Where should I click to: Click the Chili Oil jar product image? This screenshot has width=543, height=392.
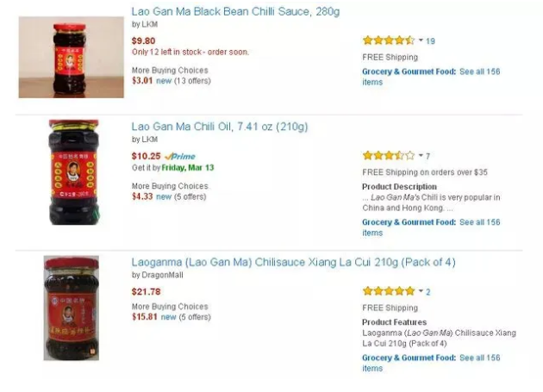(x=74, y=172)
